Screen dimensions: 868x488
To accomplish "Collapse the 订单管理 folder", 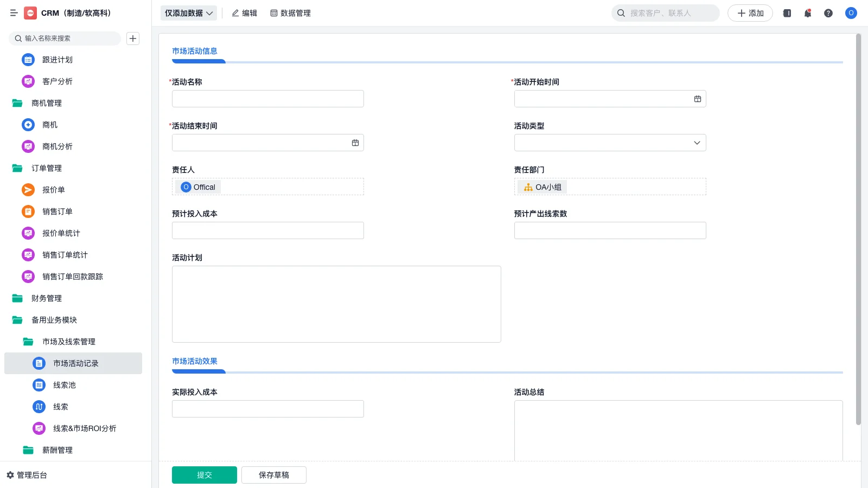I will [x=46, y=168].
